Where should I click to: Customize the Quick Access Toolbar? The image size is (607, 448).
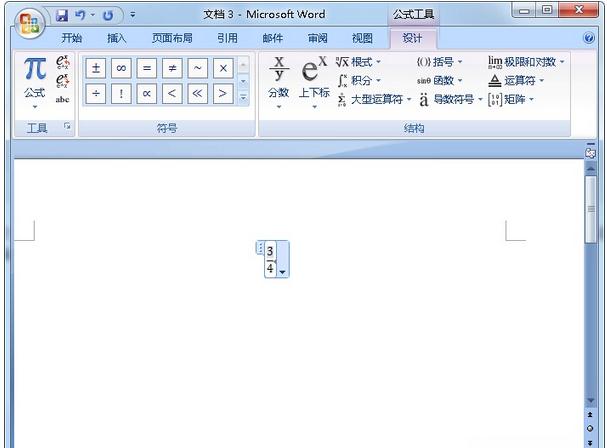tap(133, 15)
